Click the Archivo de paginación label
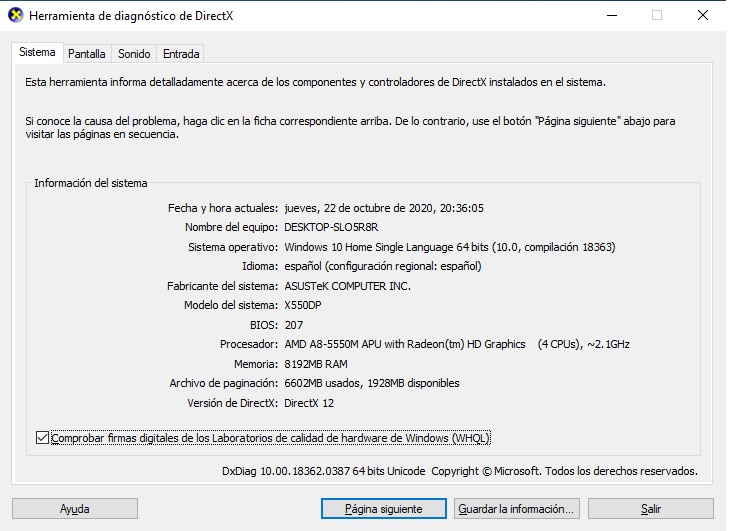The image size is (729, 531). (224, 383)
